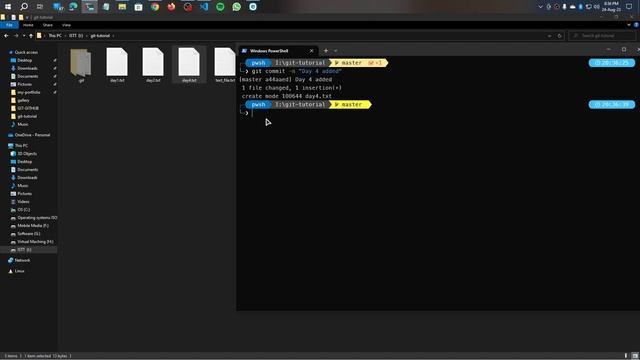The width and height of the screenshot is (640, 360).
Task: Switch to Windows Terminal on the taskbar
Action: tap(89, 7)
